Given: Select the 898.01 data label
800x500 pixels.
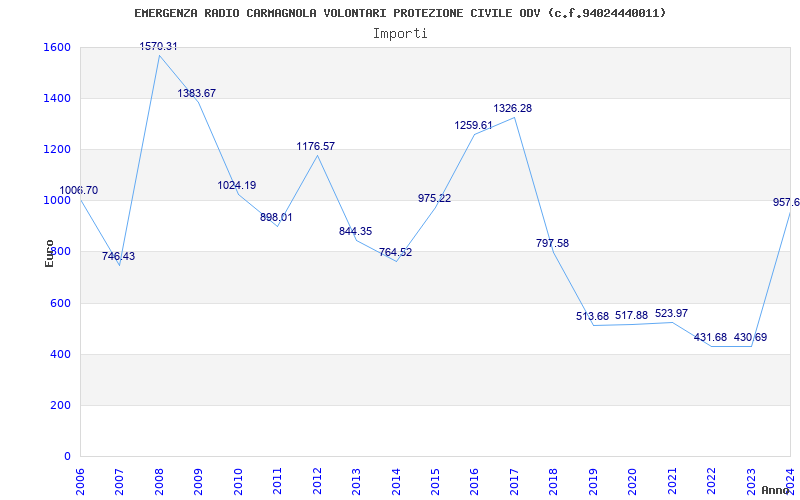Looking at the screenshot, I should click(x=276, y=217).
